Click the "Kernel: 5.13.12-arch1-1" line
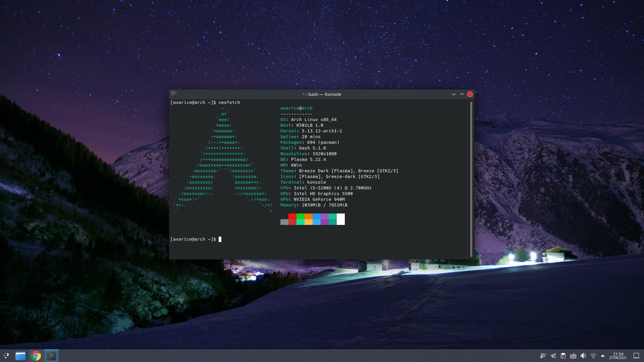This screenshot has width=644, height=362. 311,131
